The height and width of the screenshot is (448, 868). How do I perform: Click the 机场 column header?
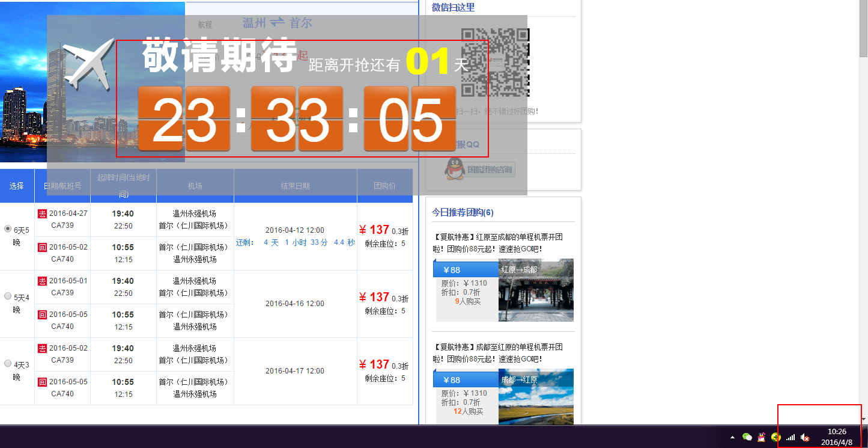pos(195,186)
